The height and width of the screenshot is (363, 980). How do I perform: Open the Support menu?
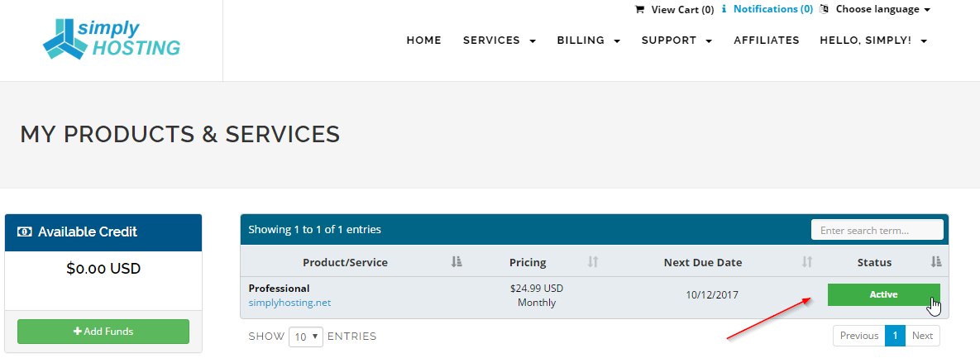[676, 41]
